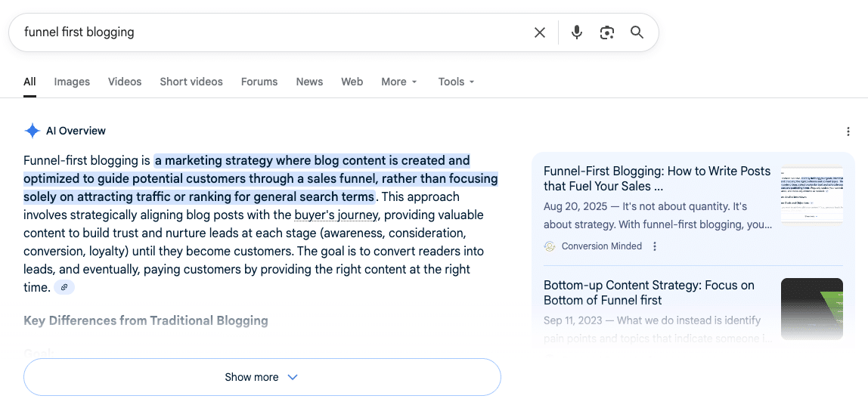Open Conversion Minded source options menu

(x=655, y=246)
